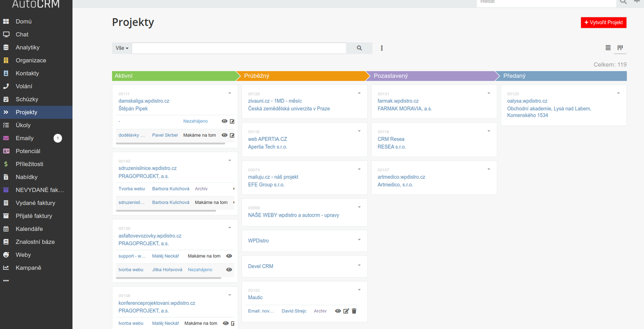Click the Předaný stage header
The image size is (644, 329).
point(561,76)
